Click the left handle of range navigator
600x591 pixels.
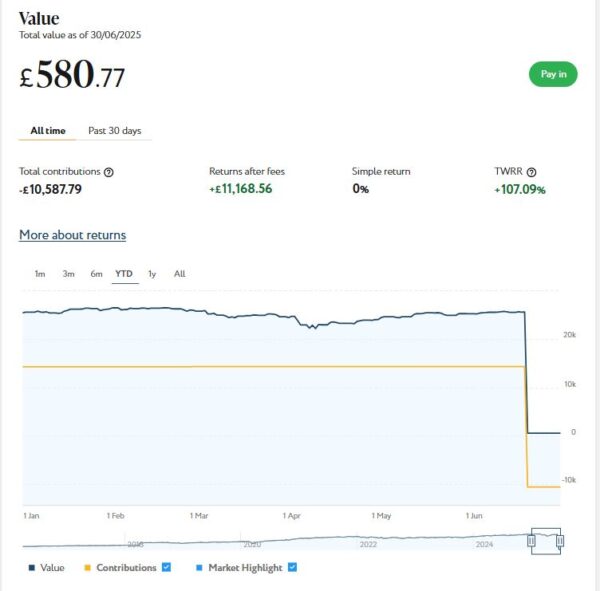pyautogui.click(x=532, y=541)
